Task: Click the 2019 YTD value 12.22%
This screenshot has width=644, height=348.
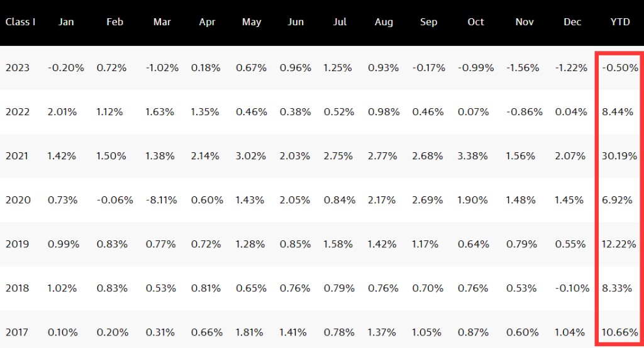Action: pyautogui.click(x=619, y=244)
